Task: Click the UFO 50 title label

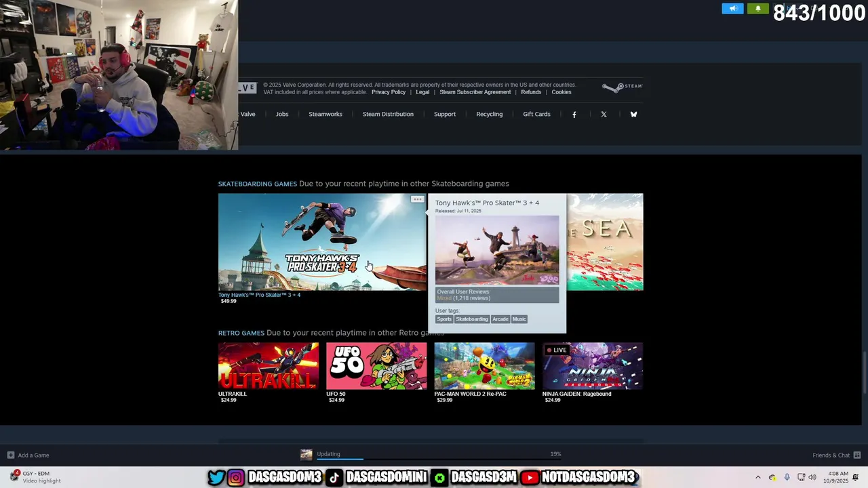Action: (336, 394)
